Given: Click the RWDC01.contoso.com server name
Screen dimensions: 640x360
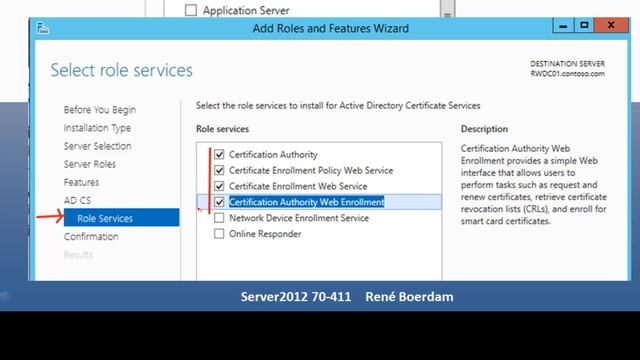Looking at the screenshot, I should (567, 74).
